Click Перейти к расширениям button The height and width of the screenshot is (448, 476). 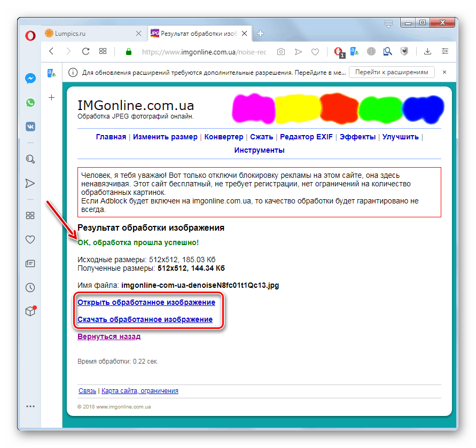pos(392,72)
